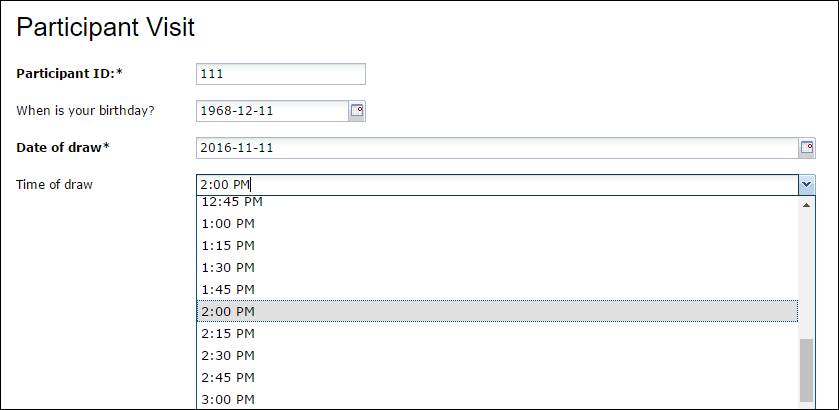This screenshot has width=839, height=410.
Task: Choose the highlighted 2:00 PM option
Action: (x=497, y=312)
